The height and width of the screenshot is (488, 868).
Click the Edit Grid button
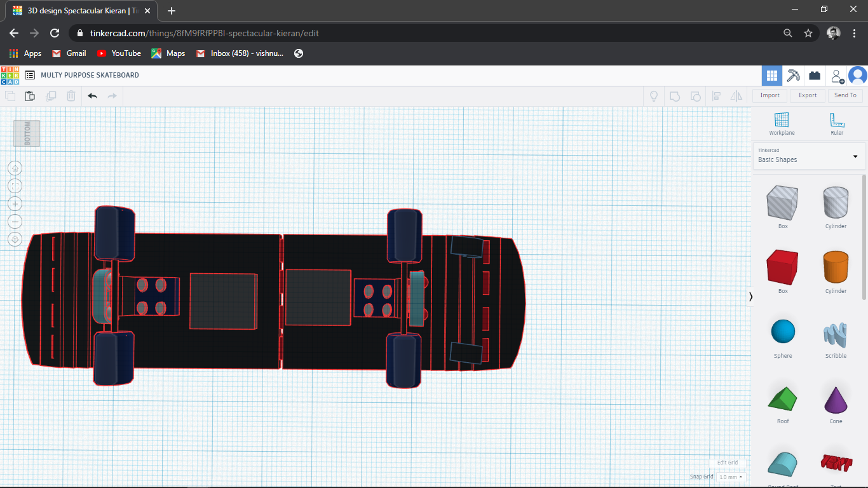[728, 463]
